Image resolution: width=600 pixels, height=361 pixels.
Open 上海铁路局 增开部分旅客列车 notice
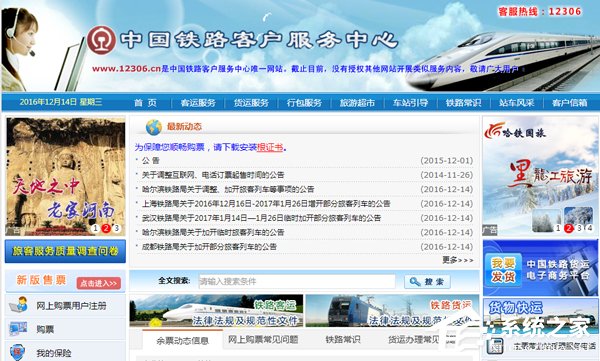(266, 204)
